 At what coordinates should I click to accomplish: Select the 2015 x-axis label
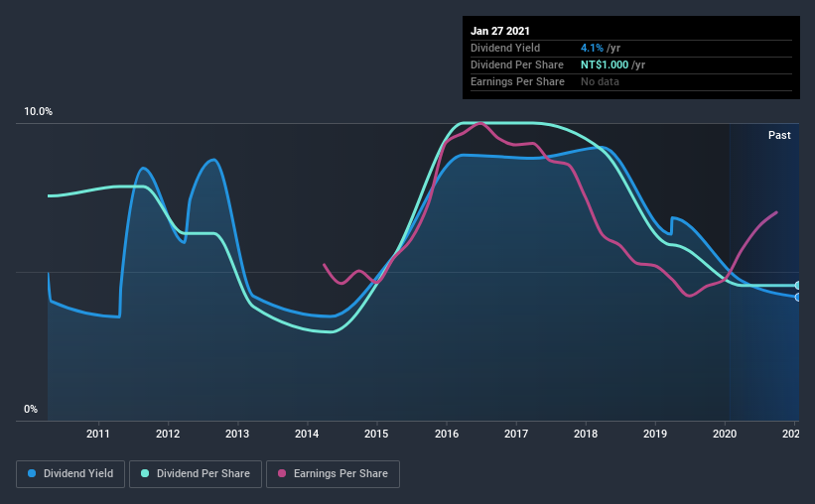376,434
